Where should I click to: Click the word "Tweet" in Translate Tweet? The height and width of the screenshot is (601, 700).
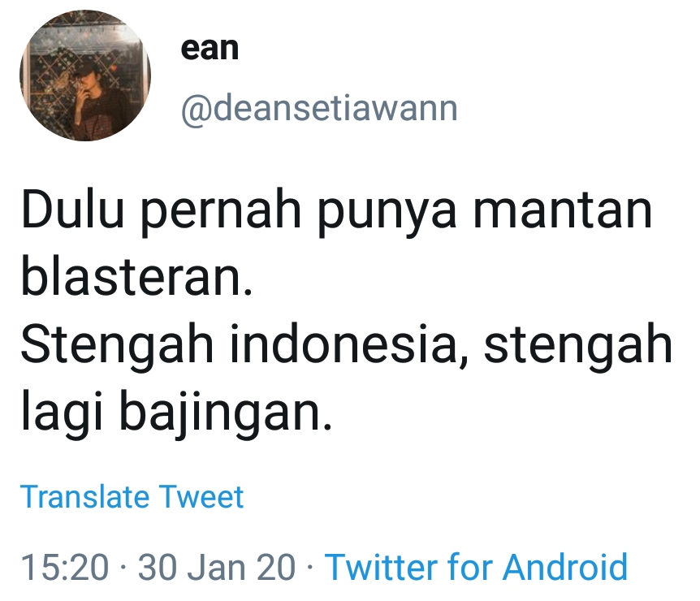(201, 496)
